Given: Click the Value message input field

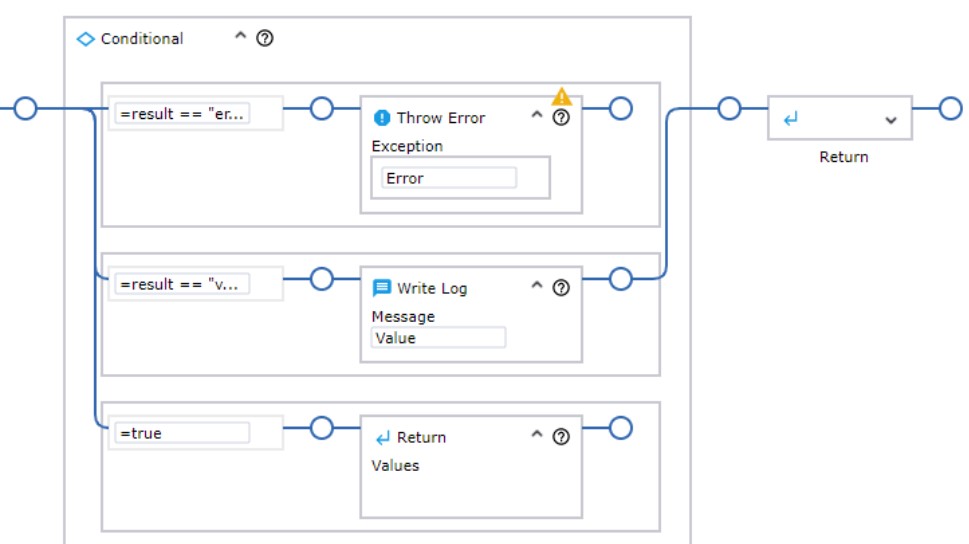Looking at the screenshot, I should [x=438, y=338].
